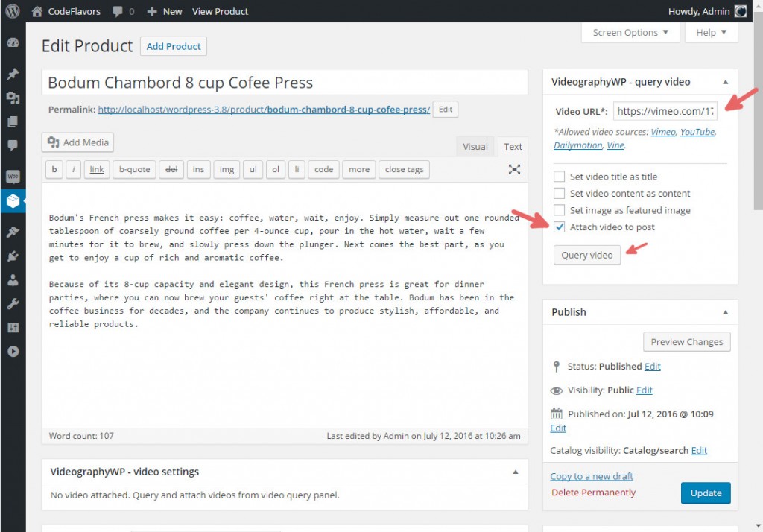Open the Screen Options dropdown
Viewport: 763px width, 532px height.
[630, 32]
